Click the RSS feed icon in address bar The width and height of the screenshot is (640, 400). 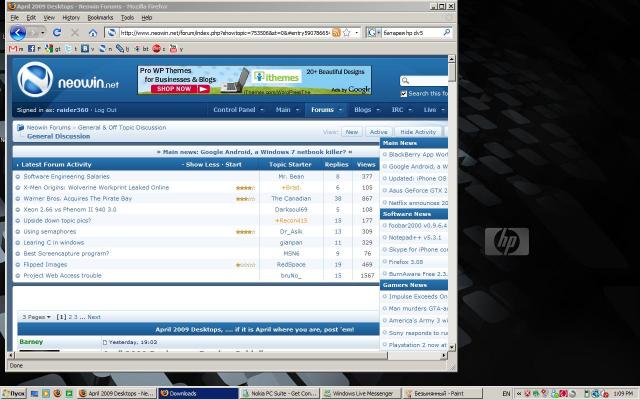pos(336,33)
